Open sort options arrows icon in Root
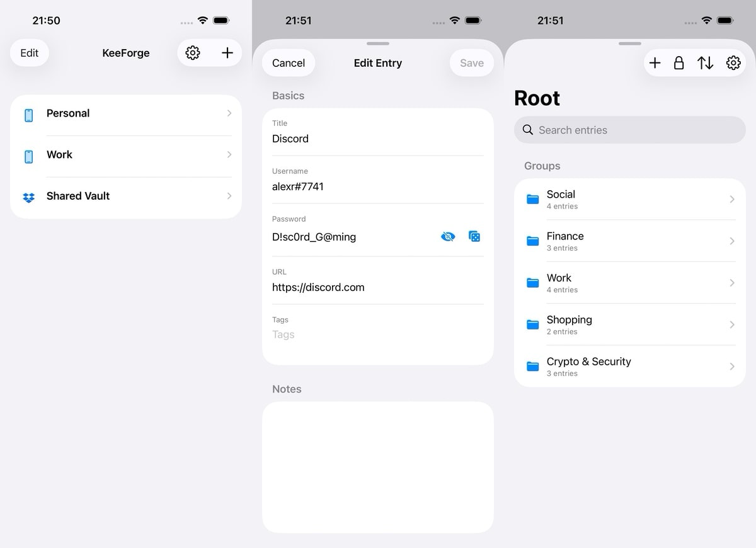756x548 pixels. (705, 63)
